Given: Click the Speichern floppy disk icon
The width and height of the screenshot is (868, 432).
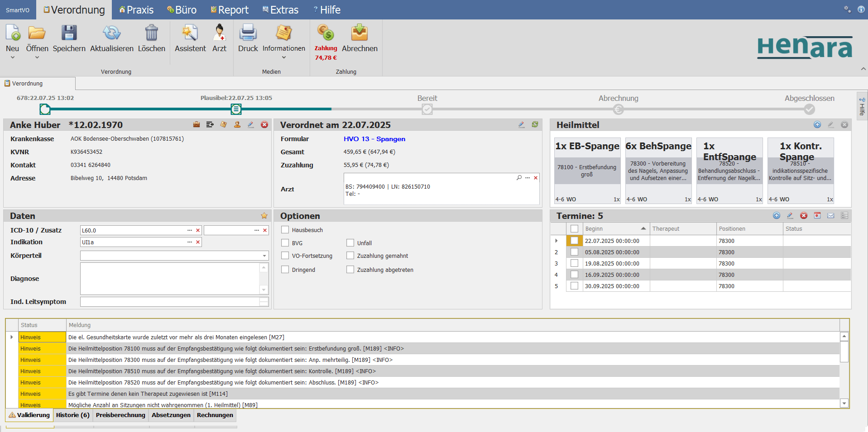Looking at the screenshot, I should point(69,33).
